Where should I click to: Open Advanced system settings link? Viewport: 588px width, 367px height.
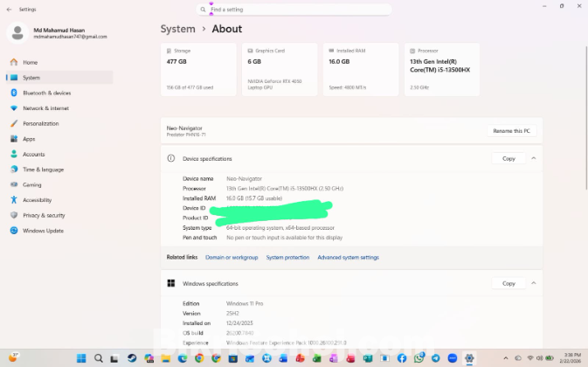click(x=348, y=258)
